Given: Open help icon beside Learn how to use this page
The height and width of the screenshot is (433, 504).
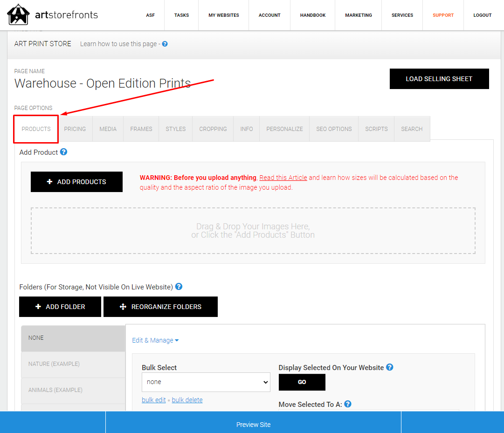Looking at the screenshot, I should click(x=165, y=44).
